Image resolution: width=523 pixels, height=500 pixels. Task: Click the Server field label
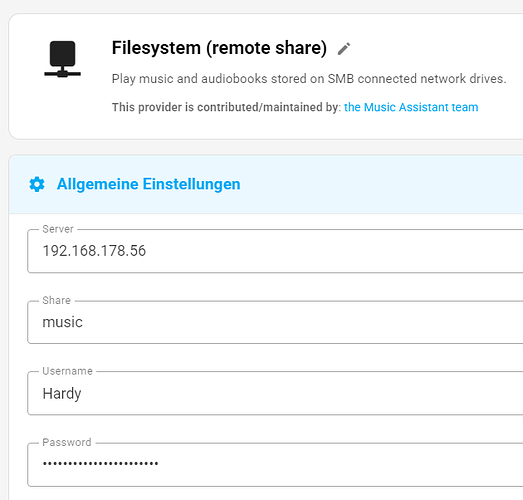coord(58,229)
